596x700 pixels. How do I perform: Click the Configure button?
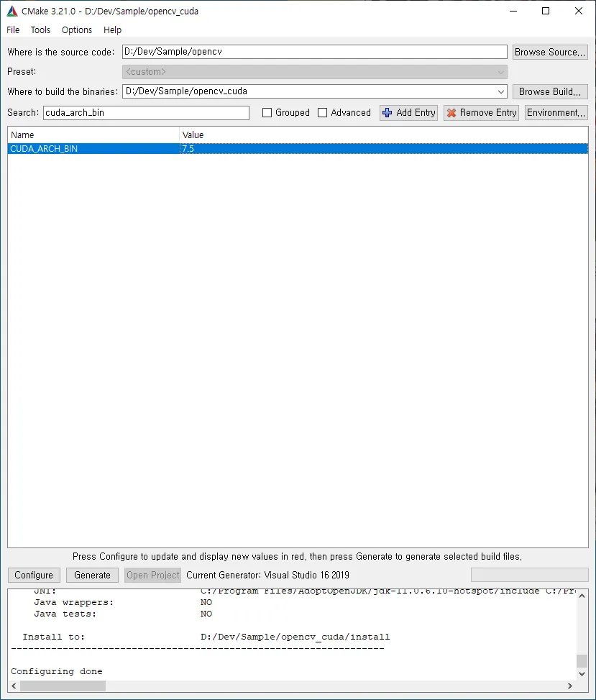coord(34,575)
